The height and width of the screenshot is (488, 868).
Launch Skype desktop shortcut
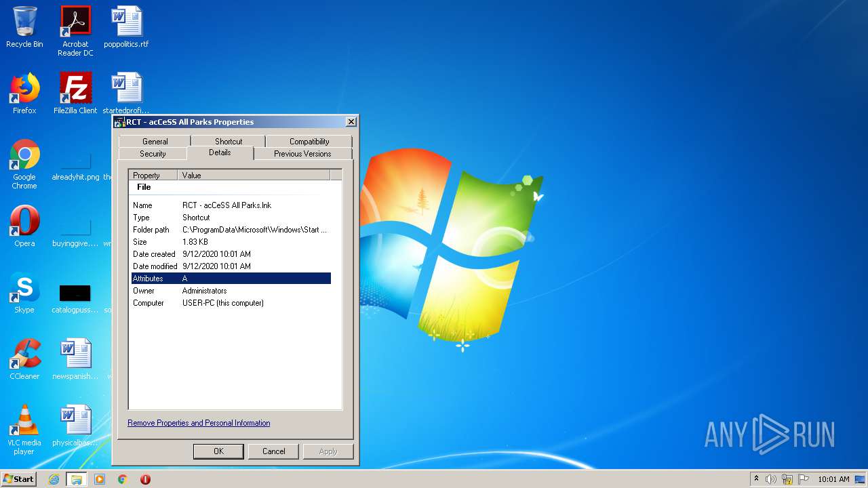click(x=24, y=293)
